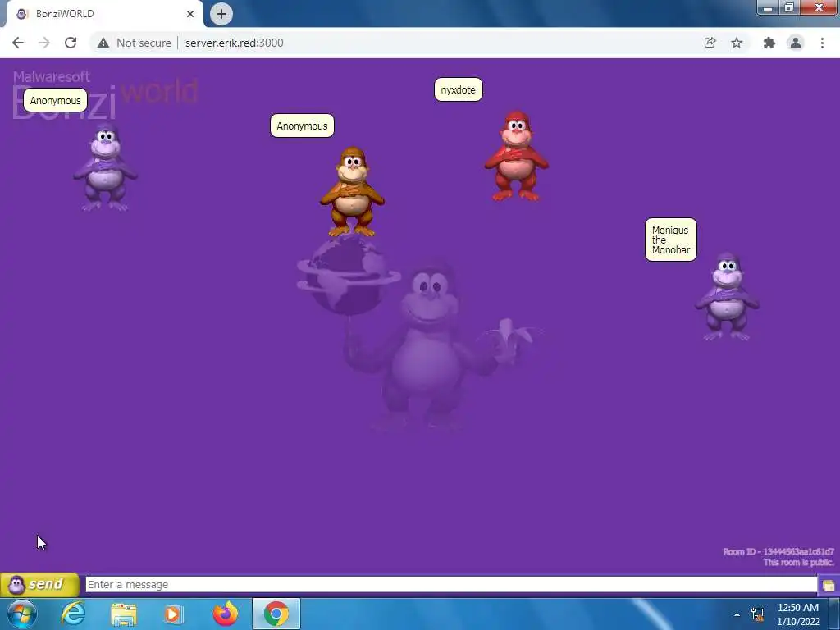The image size is (840, 630).
Task: Click the Anonymous name tag above brown Bonzi
Action: pos(302,126)
